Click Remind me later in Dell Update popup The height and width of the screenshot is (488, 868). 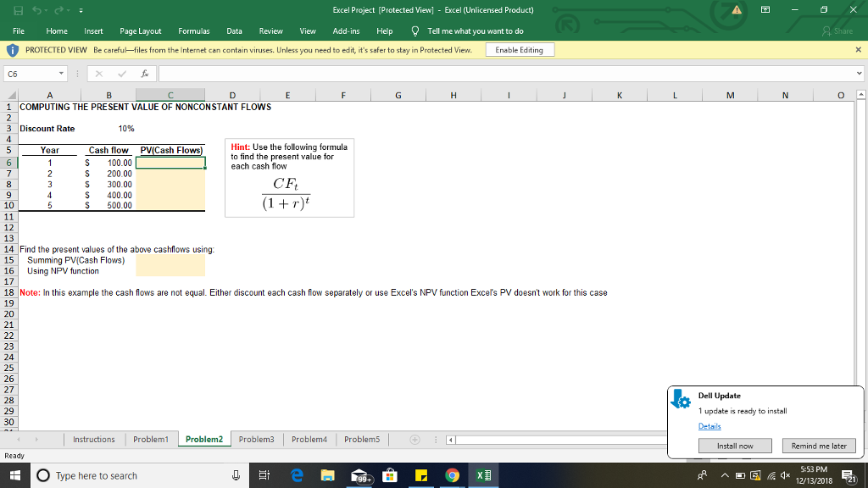(819, 445)
